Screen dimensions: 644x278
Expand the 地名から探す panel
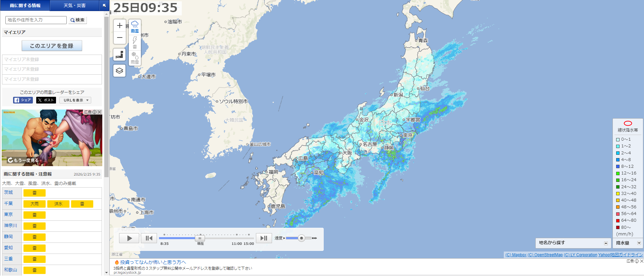coord(606,243)
